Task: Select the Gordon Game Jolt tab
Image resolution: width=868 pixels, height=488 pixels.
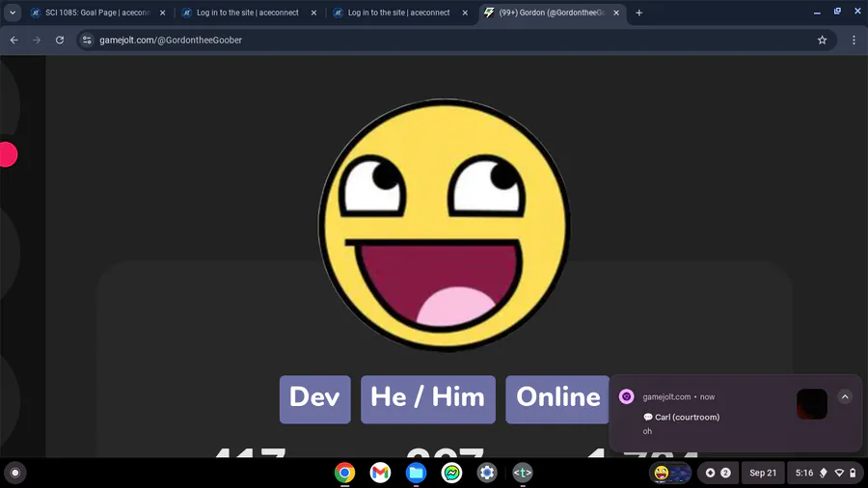Action: click(552, 13)
